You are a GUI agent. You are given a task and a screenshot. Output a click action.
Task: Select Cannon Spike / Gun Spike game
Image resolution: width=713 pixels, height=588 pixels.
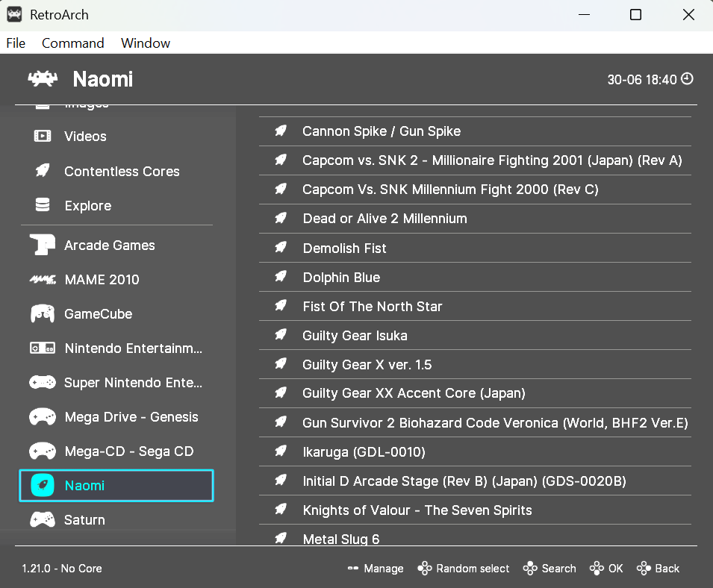point(475,131)
